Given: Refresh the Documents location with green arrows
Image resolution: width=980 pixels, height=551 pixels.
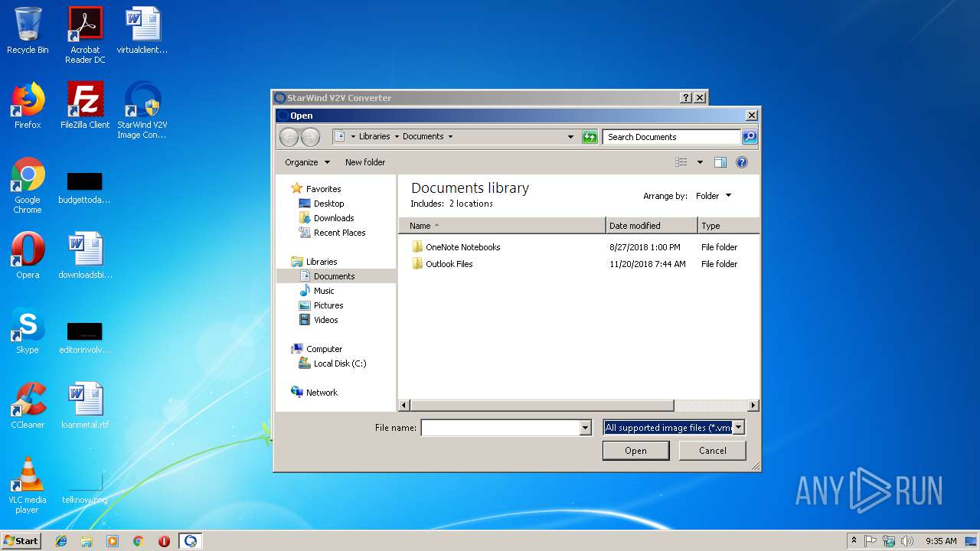Looking at the screenshot, I should coord(590,137).
